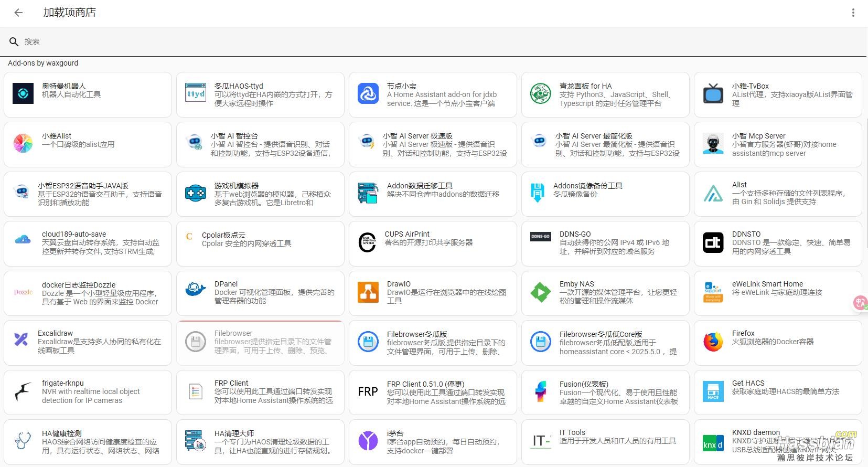Open 青龙面板 for HA dragon icon

[x=541, y=94]
